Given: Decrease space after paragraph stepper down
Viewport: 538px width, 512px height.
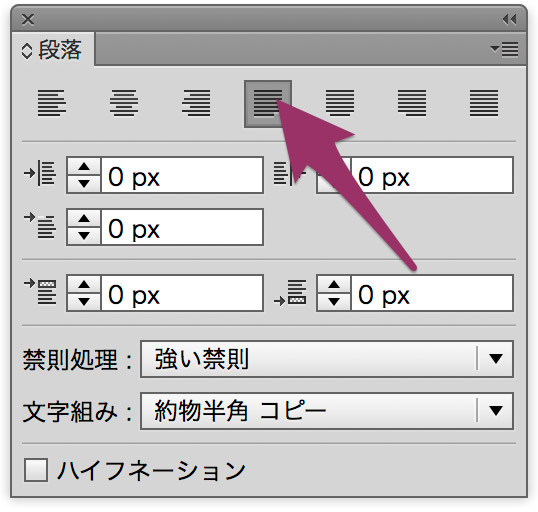Looking at the screenshot, I should tap(334, 301).
